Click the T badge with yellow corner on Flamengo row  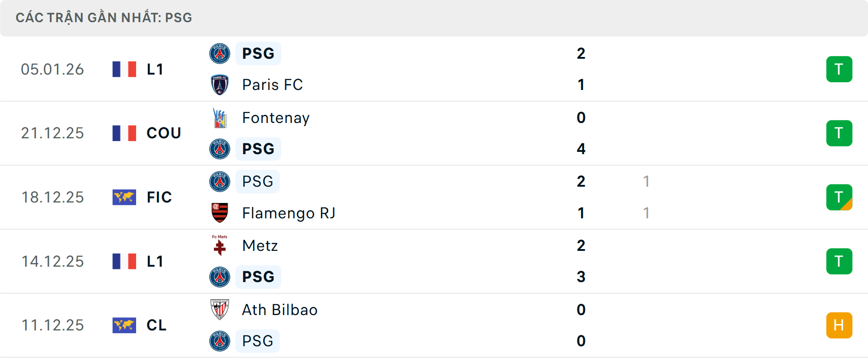pyautogui.click(x=839, y=197)
